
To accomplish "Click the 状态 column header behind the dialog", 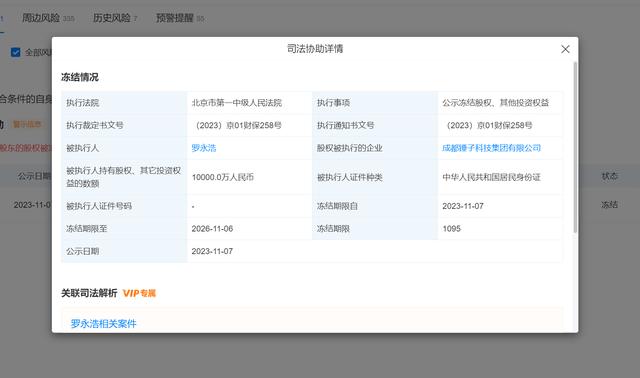I will pos(609,176).
